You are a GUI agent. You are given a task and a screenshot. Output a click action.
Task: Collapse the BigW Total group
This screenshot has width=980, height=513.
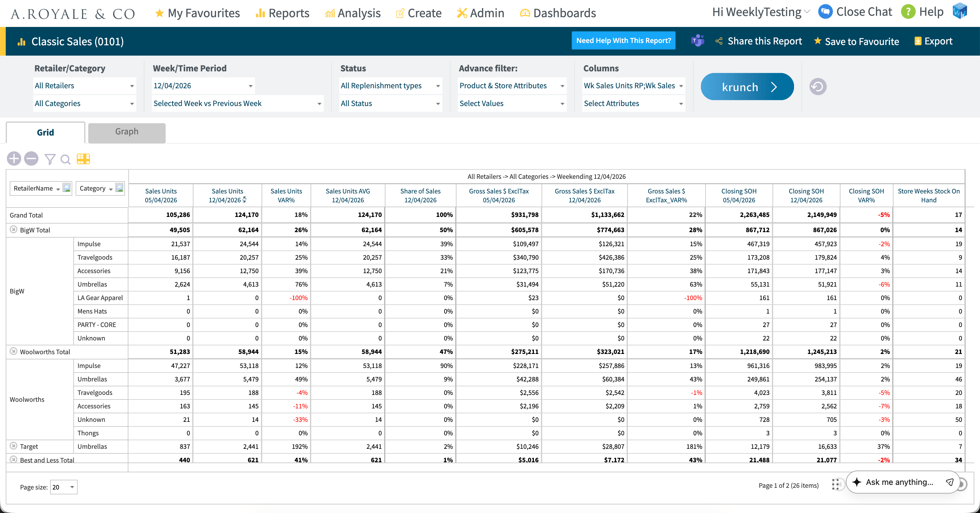pyautogui.click(x=13, y=230)
